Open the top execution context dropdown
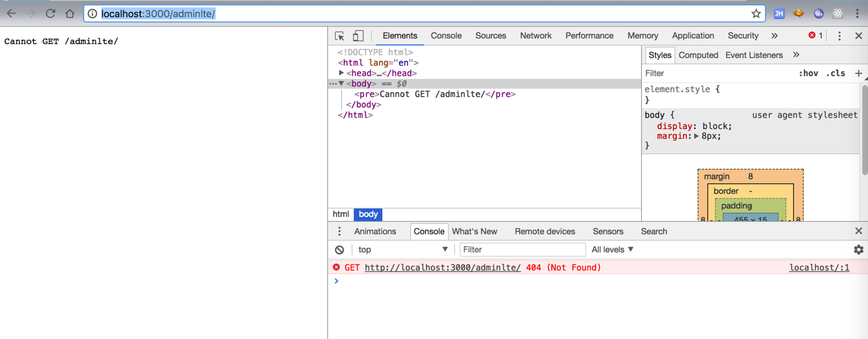Image resolution: width=868 pixels, height=339 pixels. (x=403, y=250)
